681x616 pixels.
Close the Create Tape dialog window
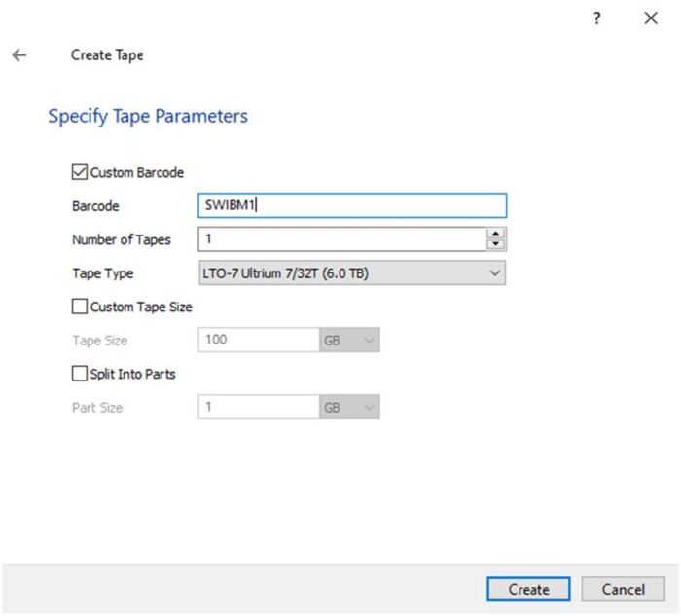point(651,18)
